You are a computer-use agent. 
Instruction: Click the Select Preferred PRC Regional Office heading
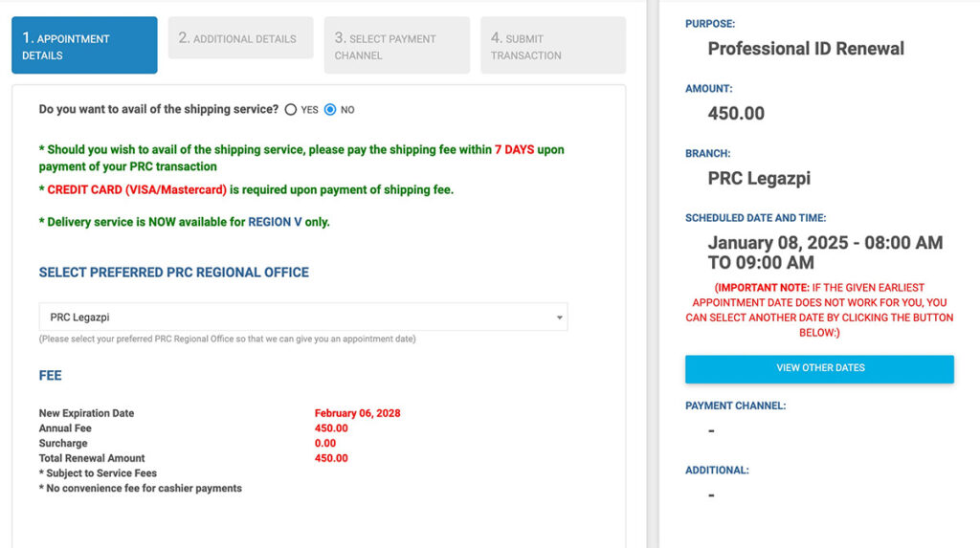173,273
